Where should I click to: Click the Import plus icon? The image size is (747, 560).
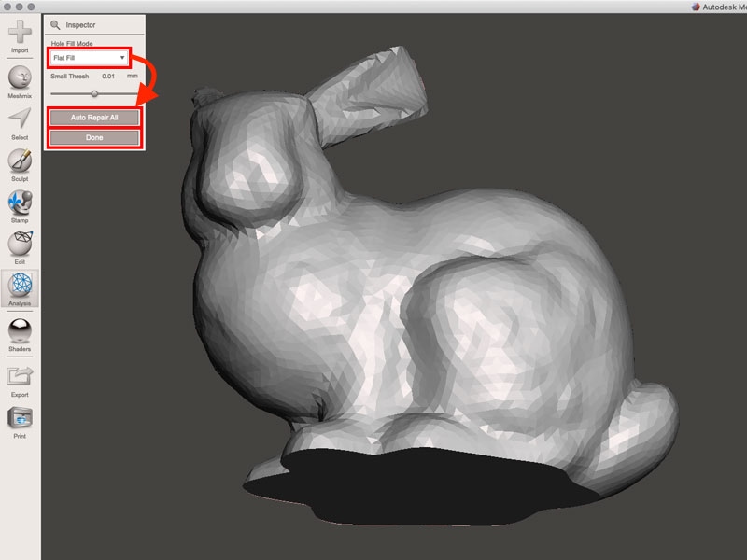pyautogui.click(x=20, y=32)
